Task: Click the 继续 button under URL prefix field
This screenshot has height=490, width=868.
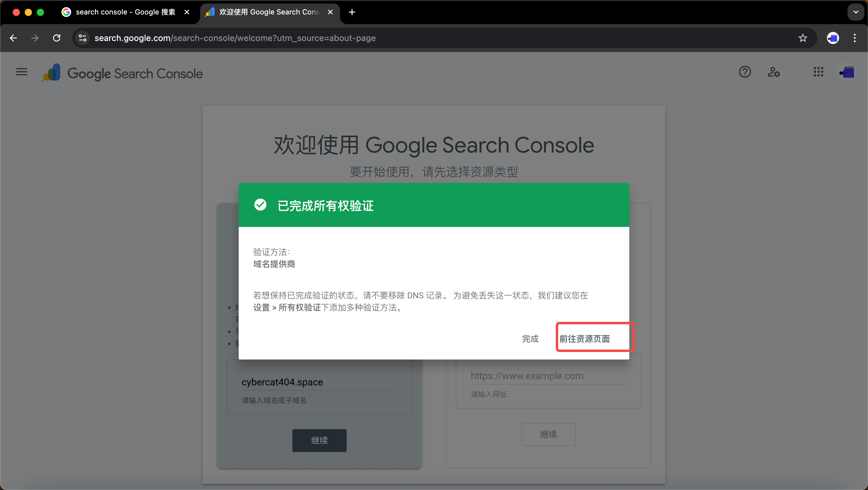Action: tap(548, 434)
